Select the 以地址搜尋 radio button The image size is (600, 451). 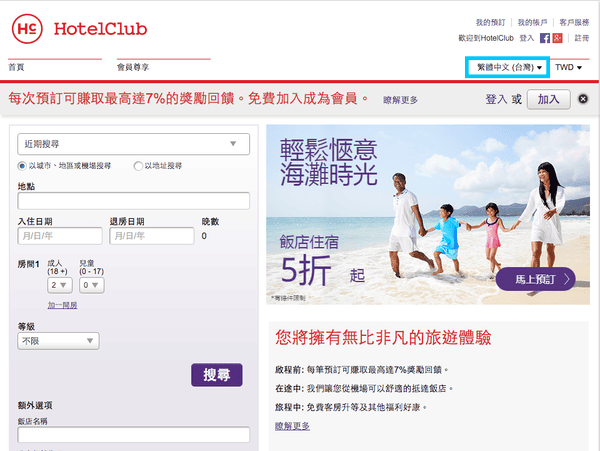click(x=138, y=166)
